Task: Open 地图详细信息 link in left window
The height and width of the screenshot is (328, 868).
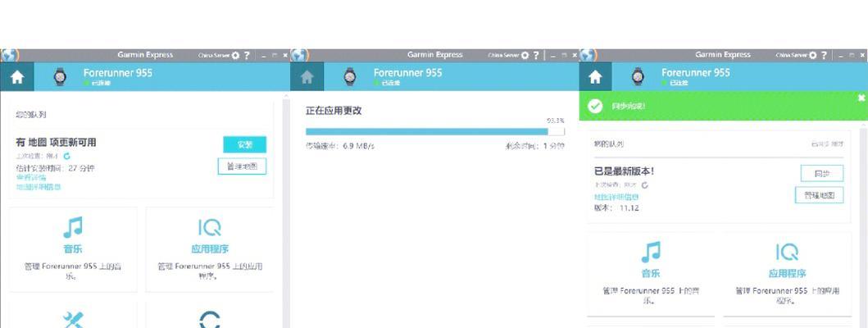Action: 39,187
